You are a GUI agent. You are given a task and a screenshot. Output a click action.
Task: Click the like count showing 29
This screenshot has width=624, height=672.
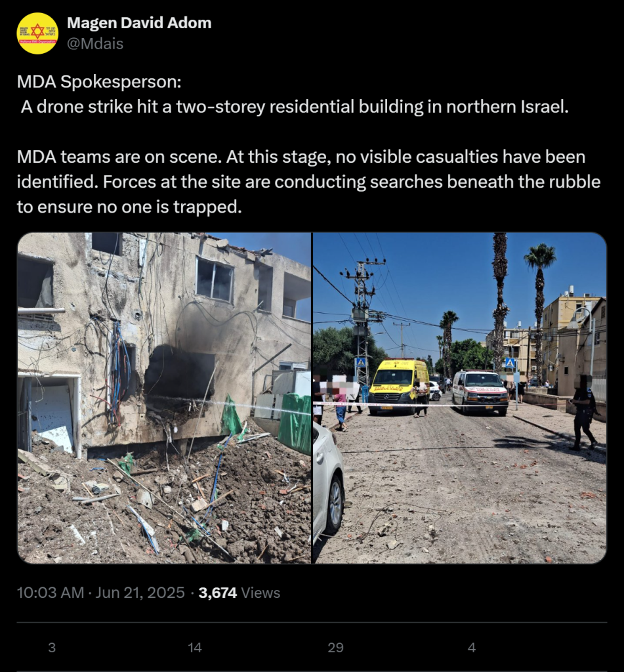[335, 647]
